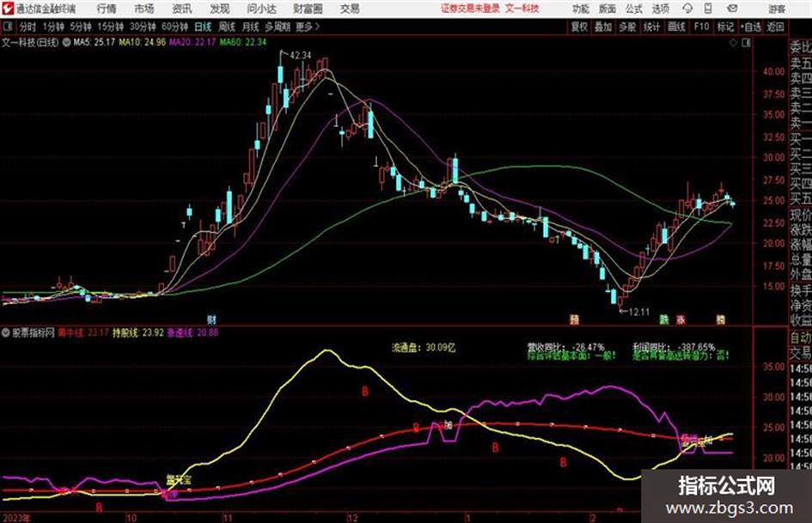The image size is (812, 523).
Task: Select the 日线 daily period
Action: 203,27
